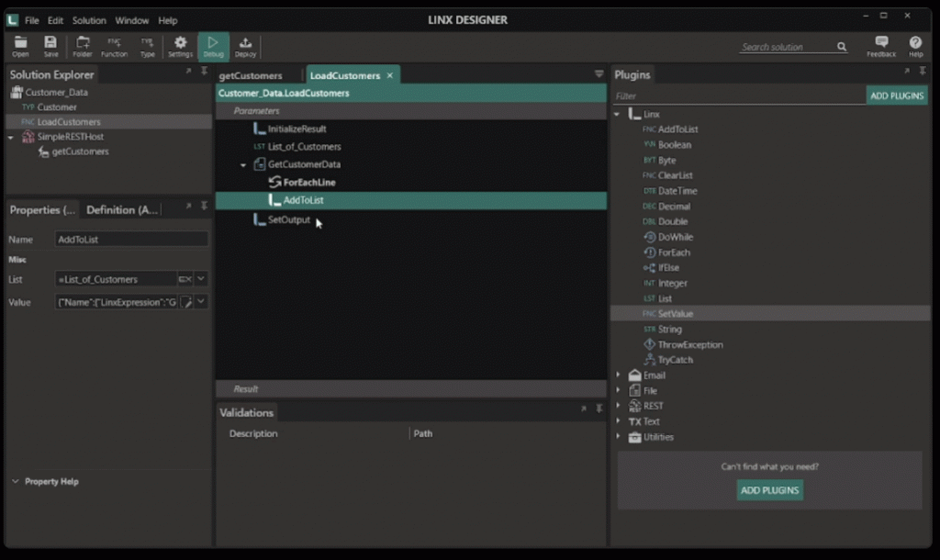Screen dimensions: 940x560
Task: Click the bottom ADD PLUGINS button
Action: click(770, 490)
